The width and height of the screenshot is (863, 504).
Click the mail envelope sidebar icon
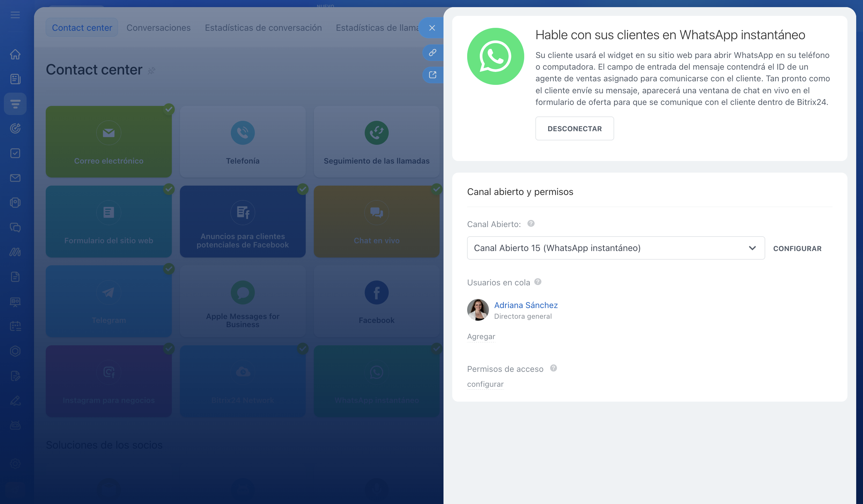15,178
